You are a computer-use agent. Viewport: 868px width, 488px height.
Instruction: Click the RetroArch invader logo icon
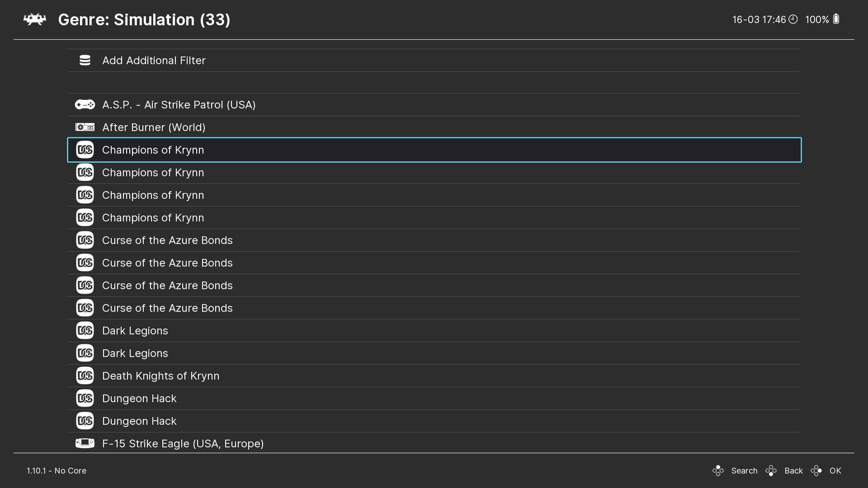[x=35, y=19]
